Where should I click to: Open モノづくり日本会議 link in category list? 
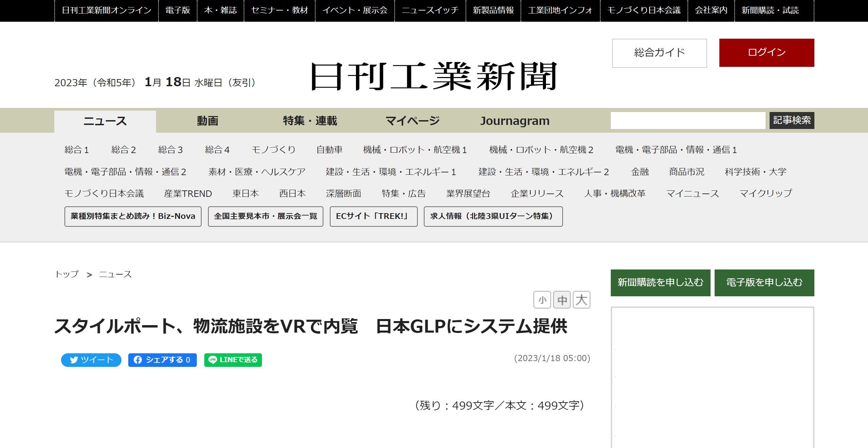(x=104, y=193)
